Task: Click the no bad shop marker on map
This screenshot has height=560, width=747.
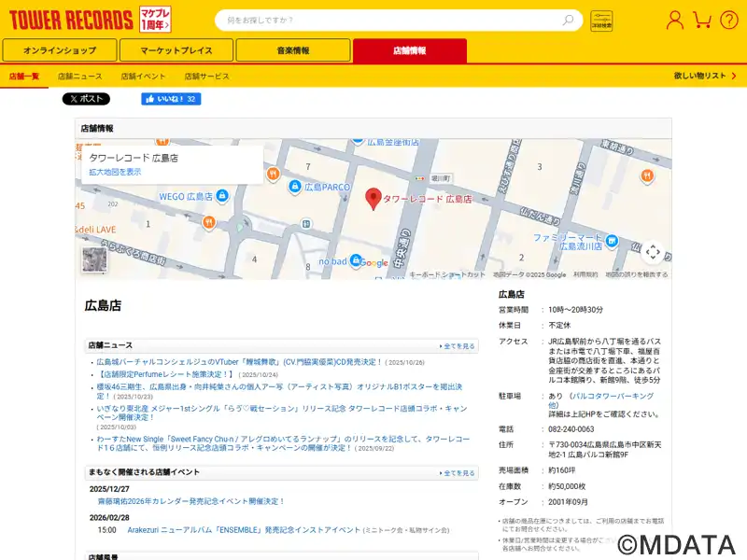Action: (x=356, y=260)
